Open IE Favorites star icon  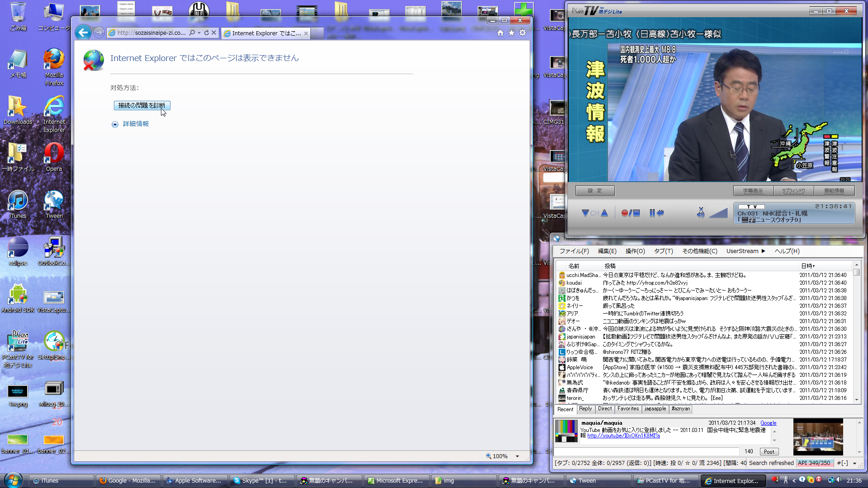point(511,33)
